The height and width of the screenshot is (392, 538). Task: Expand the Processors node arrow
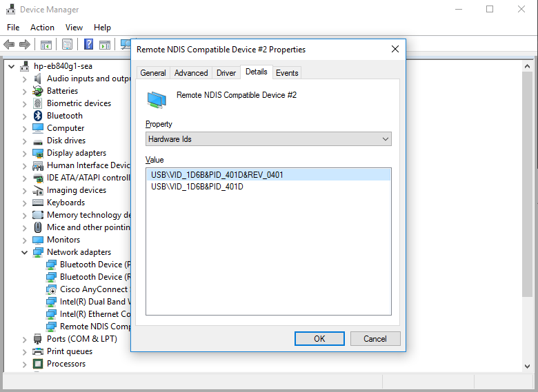24,364
